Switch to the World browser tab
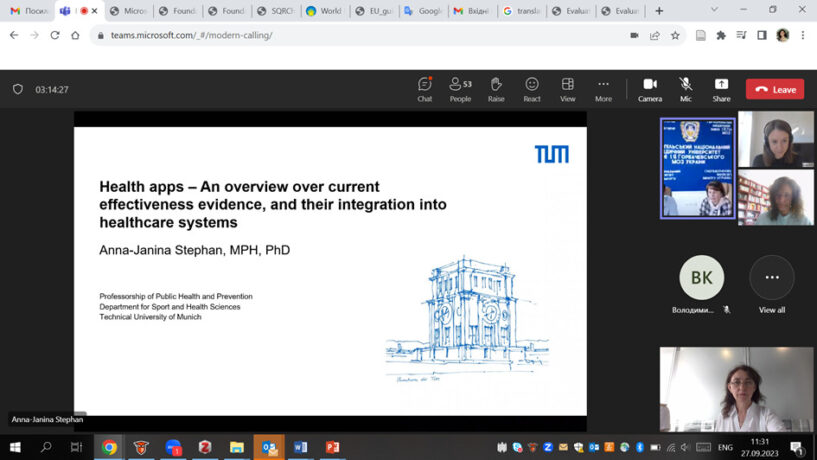This screenshot has height=460, width=817. (323, 11)
